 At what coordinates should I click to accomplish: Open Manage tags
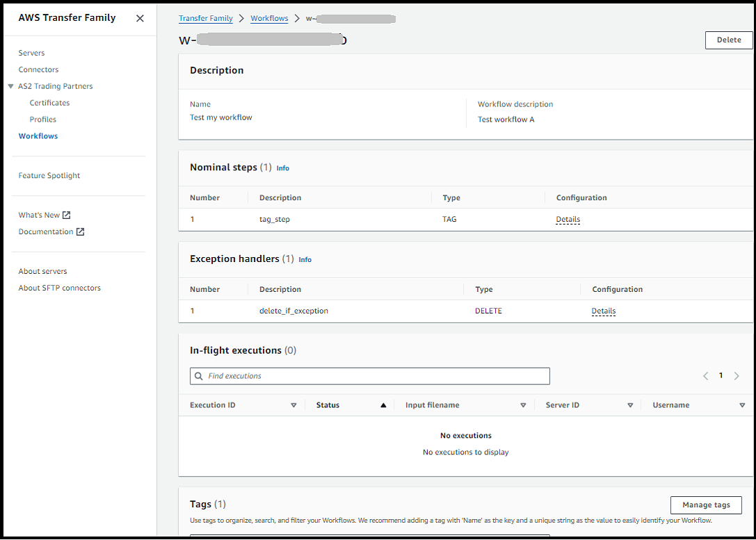click(x=706, y=505)
